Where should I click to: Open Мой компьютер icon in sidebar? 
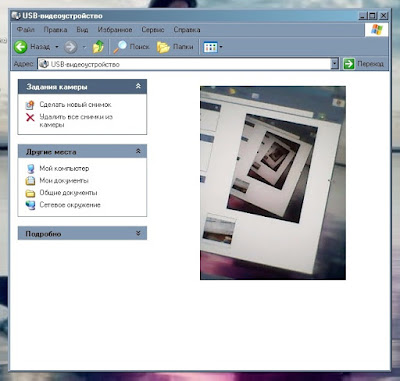(30, 168)
